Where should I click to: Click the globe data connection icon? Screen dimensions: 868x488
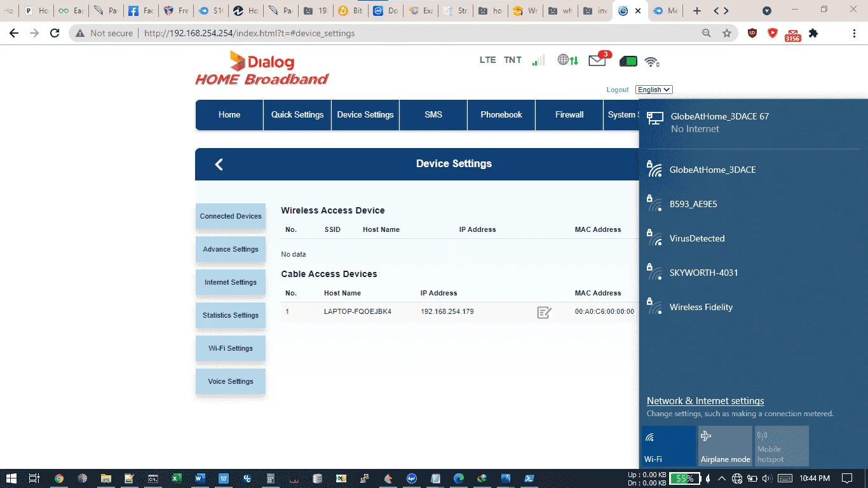pos(567,60)
